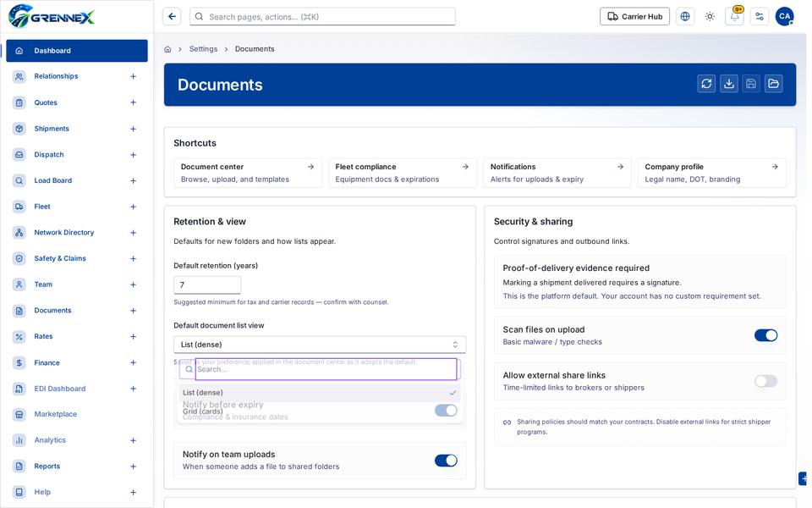Click the back arrow button

pyautogui.click(x=172, y=17)
